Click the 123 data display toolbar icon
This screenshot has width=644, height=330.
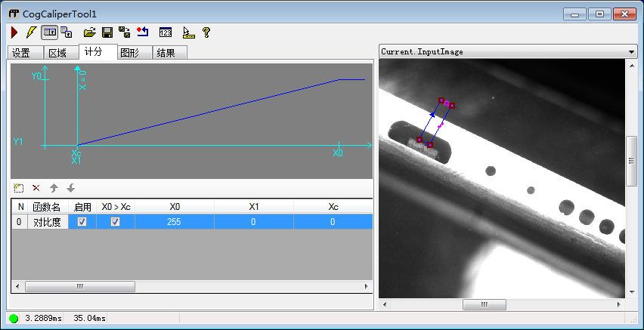pos(166,32)
